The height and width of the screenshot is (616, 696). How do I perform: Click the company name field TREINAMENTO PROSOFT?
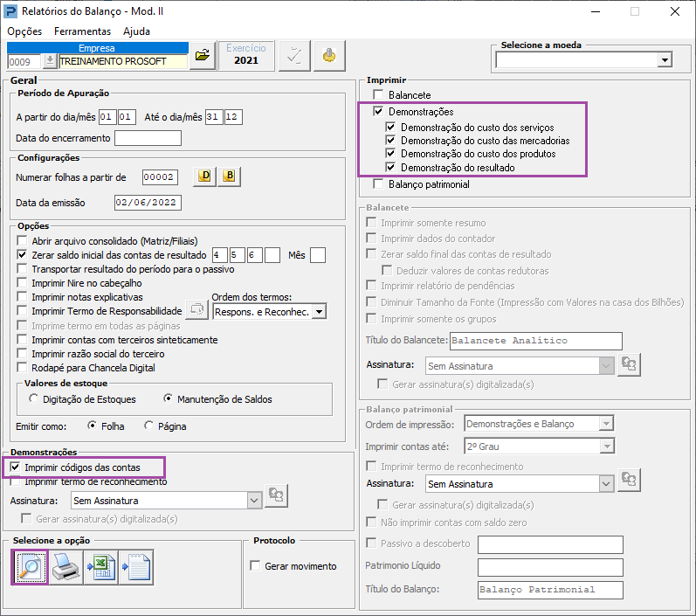123,61
